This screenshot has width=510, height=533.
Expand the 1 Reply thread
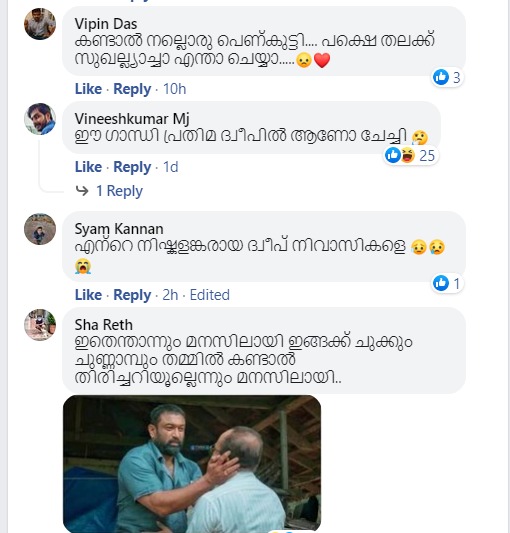coord(119,191)
